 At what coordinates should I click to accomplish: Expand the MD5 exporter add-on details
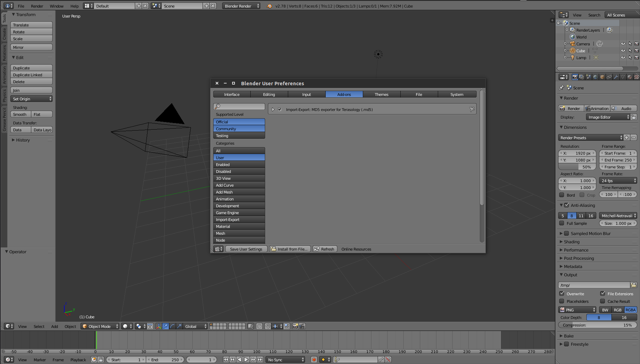(x=273, y=110)
